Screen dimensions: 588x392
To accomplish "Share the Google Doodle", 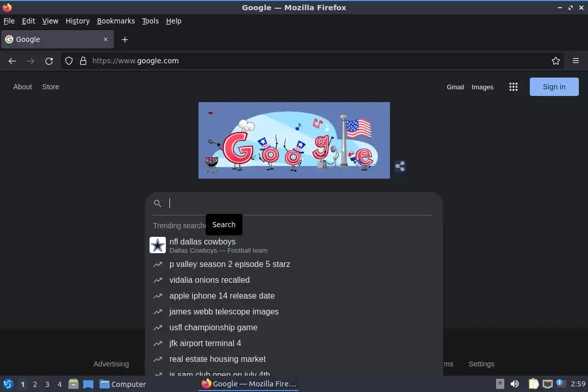I will click(400, 166).
